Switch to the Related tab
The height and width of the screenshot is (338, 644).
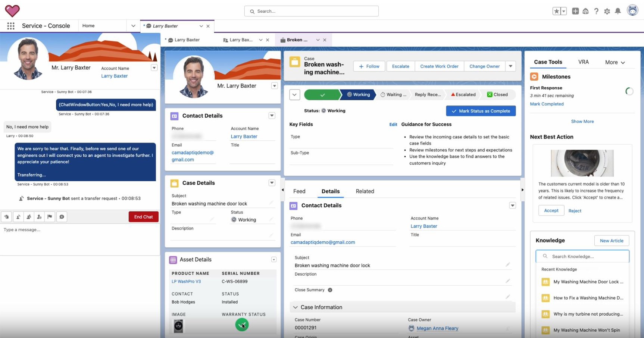tap(365, 191)
